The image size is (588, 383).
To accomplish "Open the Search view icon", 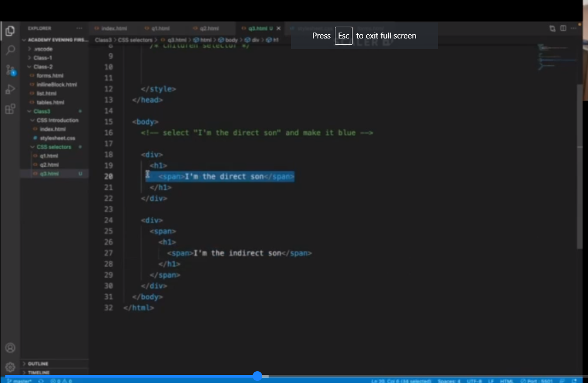I will point(10,51).
